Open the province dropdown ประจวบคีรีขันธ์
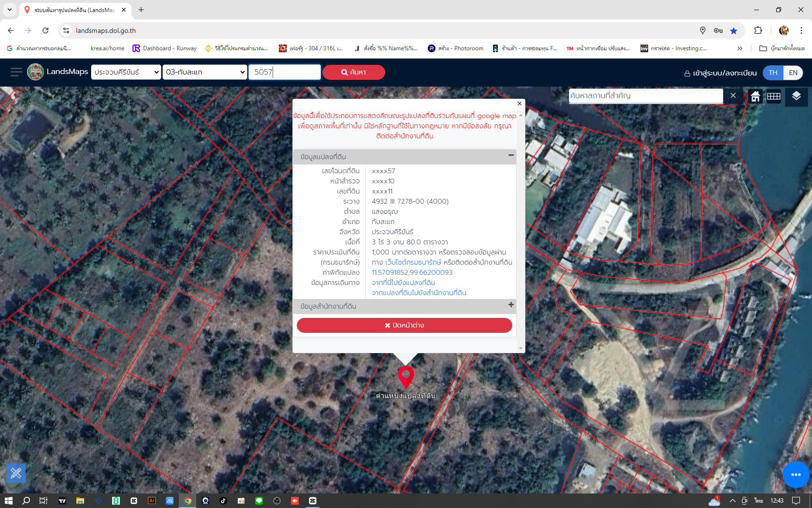This screenshot has width=812, height=508. 126,72
